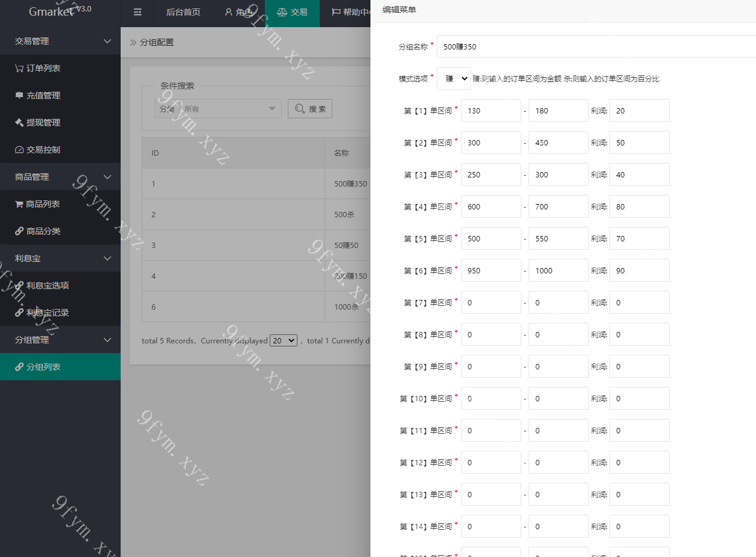Click the 搜索 search button
Screen dimensions: 756x557
(x=310, y=109)
